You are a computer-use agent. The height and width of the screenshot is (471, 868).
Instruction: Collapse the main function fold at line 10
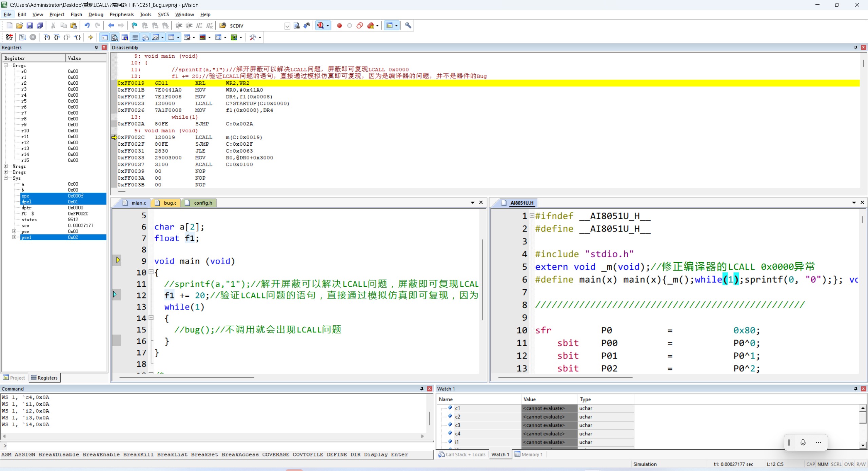click(x=151, y=272)
